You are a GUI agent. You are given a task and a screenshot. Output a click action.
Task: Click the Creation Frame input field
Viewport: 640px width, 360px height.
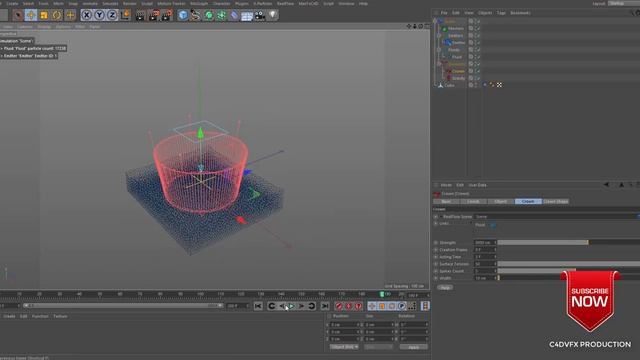[485, 250]
